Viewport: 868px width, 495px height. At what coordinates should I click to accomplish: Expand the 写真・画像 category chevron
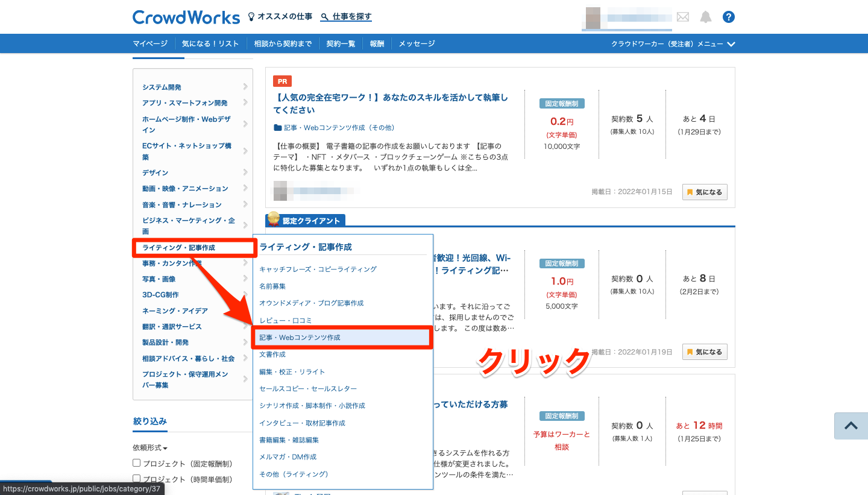[x=245, y=279]
